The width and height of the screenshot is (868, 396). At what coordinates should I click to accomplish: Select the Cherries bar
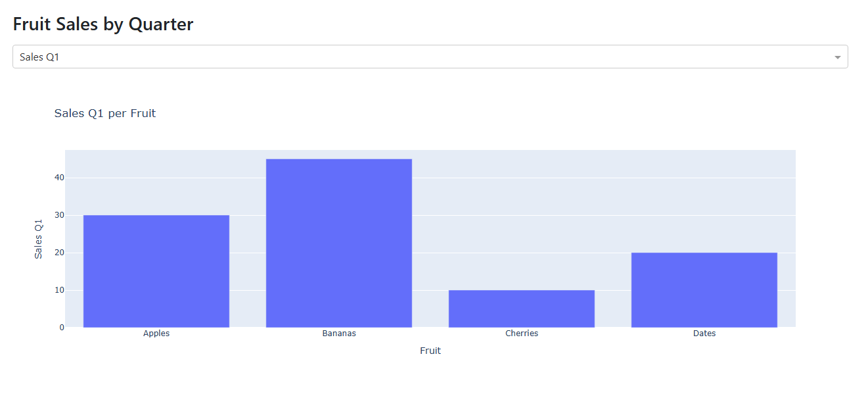click(522, 309)
